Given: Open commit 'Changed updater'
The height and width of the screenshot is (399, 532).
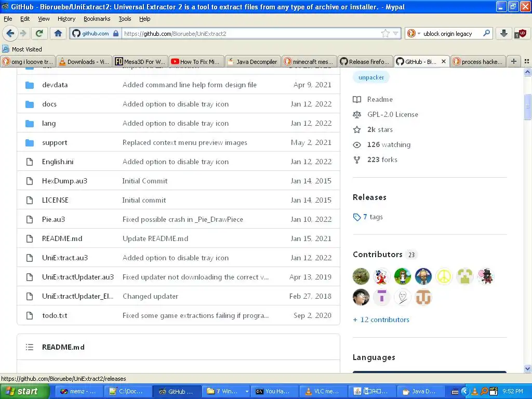Looking at the screenshot, I should pos(150,296).
